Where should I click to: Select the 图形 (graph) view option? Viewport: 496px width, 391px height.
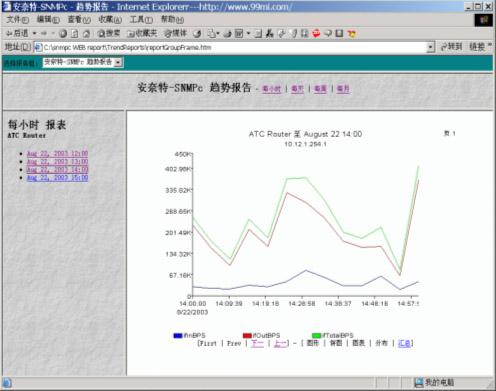[312, 343]
